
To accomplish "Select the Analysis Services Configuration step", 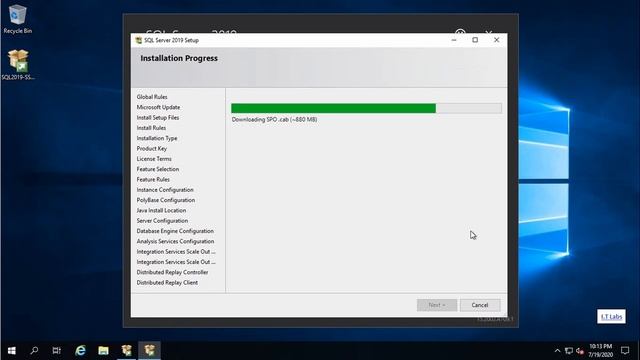I will (x=175, y=241).
